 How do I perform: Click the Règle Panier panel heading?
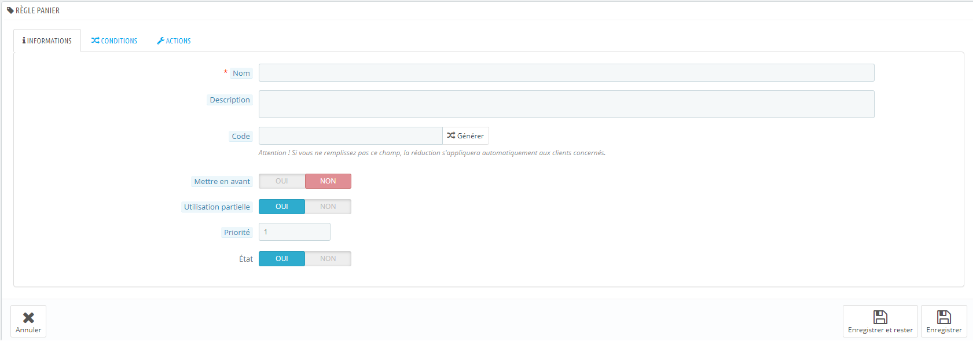(x=38, y=10)
